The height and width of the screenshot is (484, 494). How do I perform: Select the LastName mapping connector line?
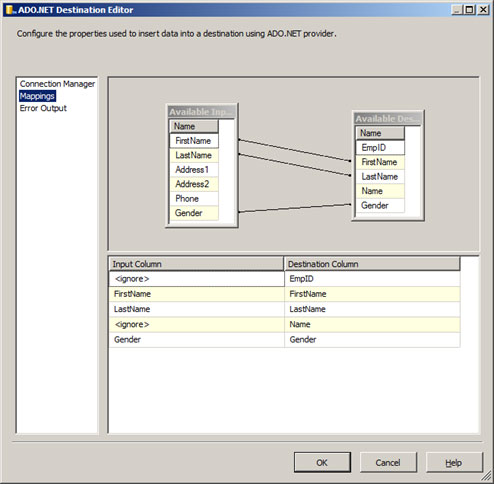pos(295,165)
